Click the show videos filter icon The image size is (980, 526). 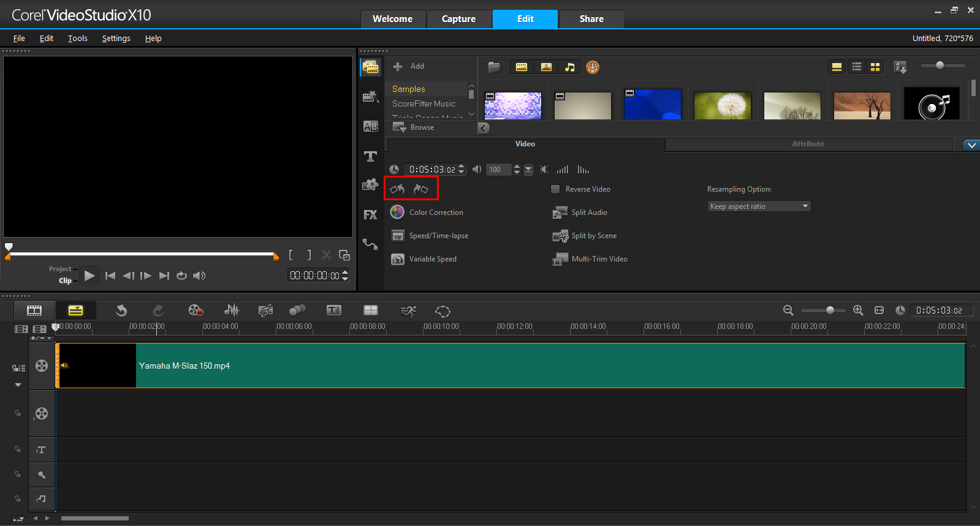tap(522, 67)
